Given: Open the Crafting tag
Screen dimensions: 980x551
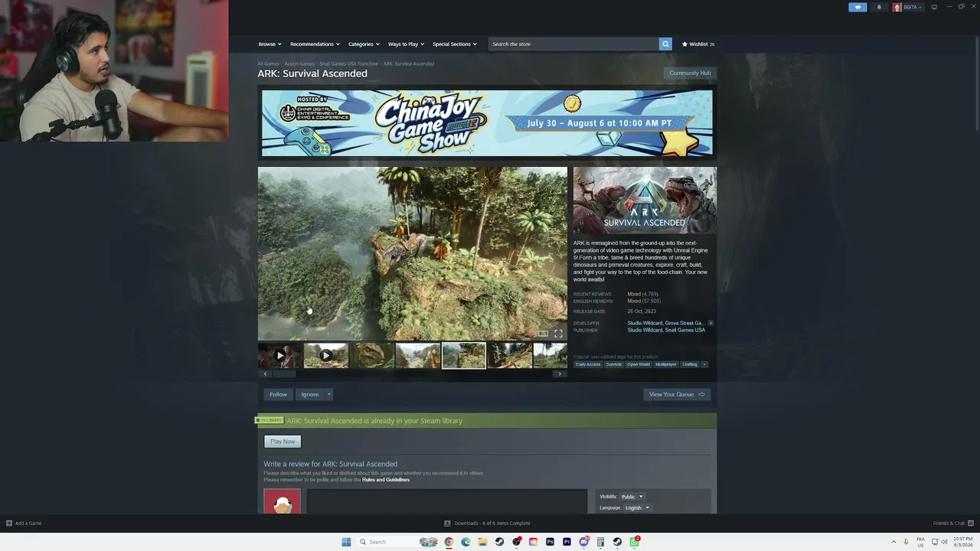Looking at the screenshot, I should [690, 364].
